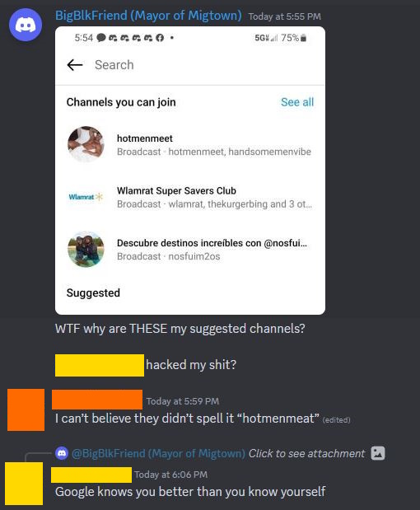This screenshot has width=420, height=510.
Task: Click the @BigBlkFriend reply mention
Action: pyautogui.click(x=158, y=453)
